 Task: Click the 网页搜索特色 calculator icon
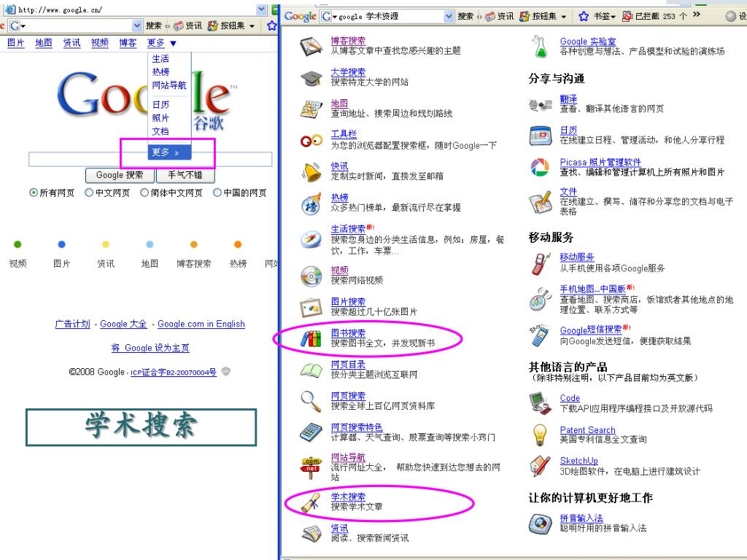[x=311, y=432]
